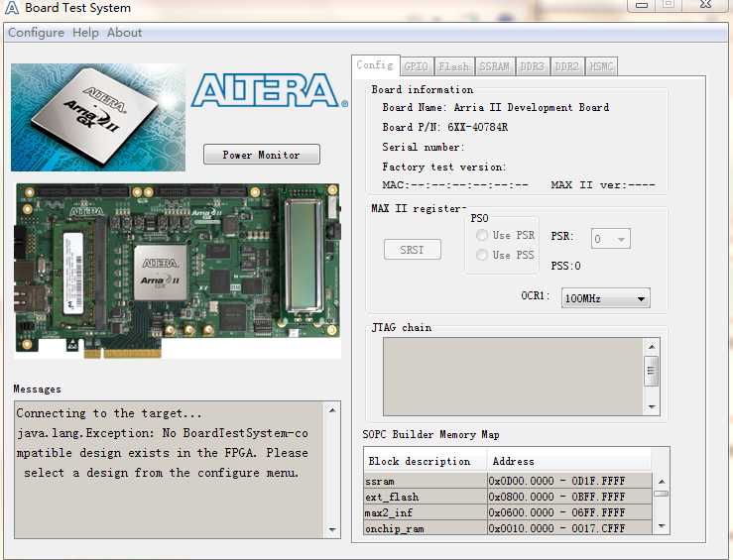
Task: Click the PSS:0 label
Action: click(565, 266)
